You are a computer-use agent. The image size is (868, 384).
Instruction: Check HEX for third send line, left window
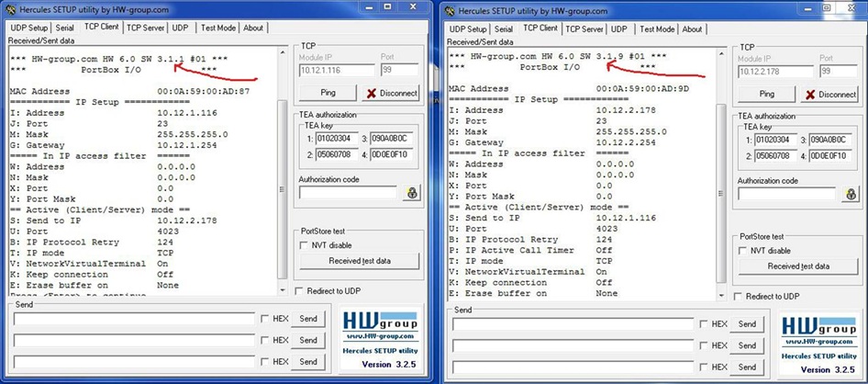pos(264,362)
